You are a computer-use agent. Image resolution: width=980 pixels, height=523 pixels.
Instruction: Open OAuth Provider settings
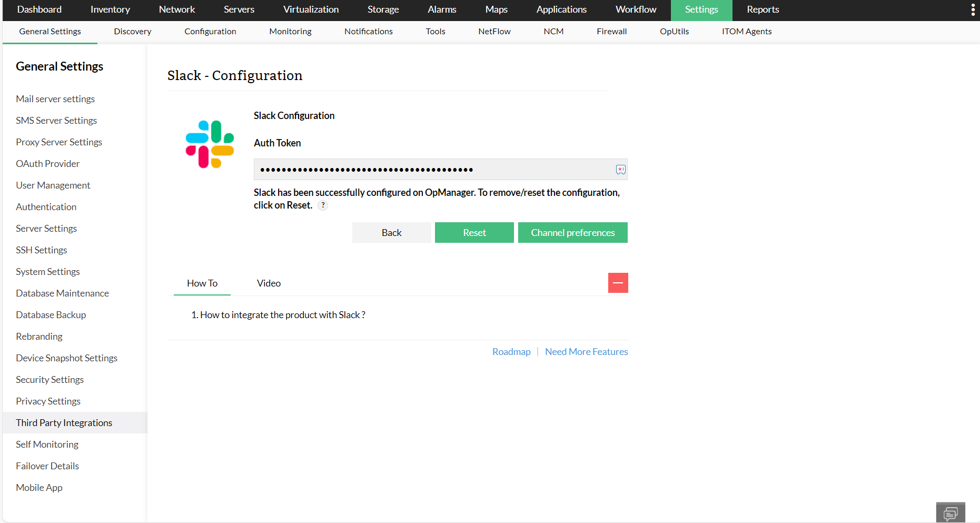tap(48, 164)
